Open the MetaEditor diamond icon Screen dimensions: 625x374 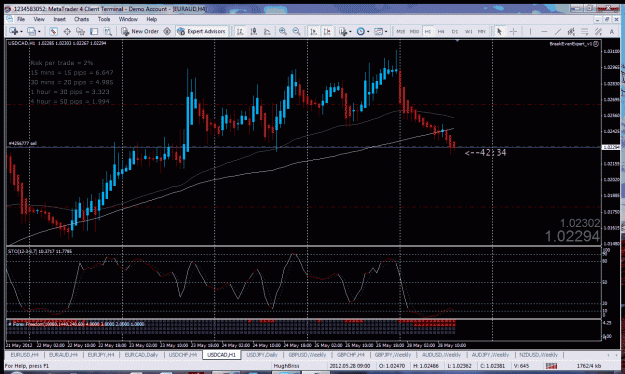[x=167, y=31]
